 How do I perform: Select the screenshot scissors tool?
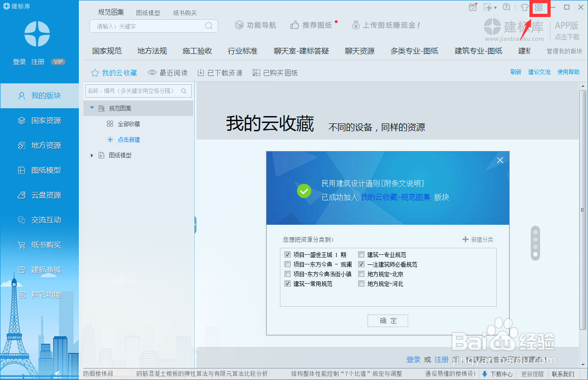(487, 7)
